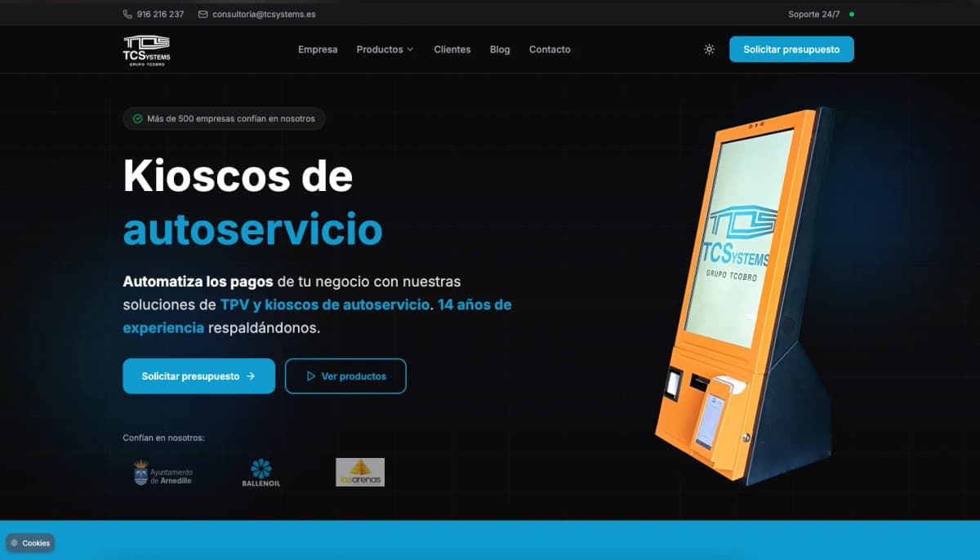
Task: Click consultoria@tcsystems.es email link
Action: click(x=264, y=14)
